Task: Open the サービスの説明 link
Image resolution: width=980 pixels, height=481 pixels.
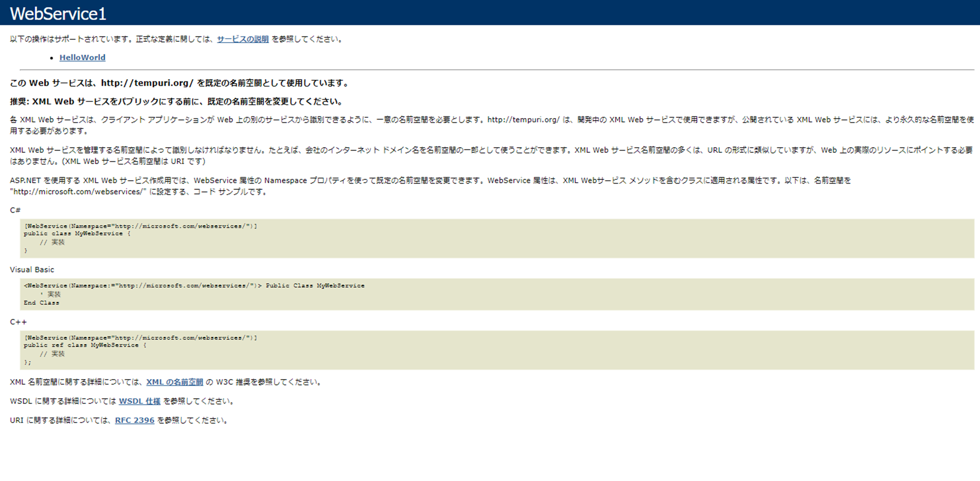Action: 243,39
